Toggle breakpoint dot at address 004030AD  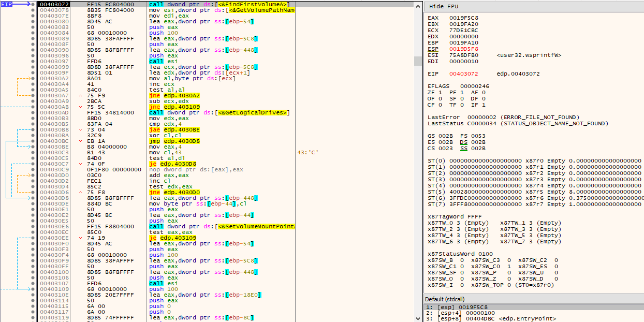[34, 112]
